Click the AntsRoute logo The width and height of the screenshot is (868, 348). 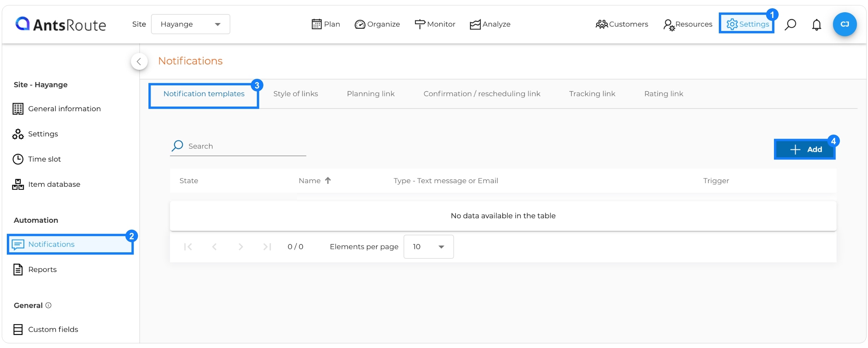click(61, 24)
